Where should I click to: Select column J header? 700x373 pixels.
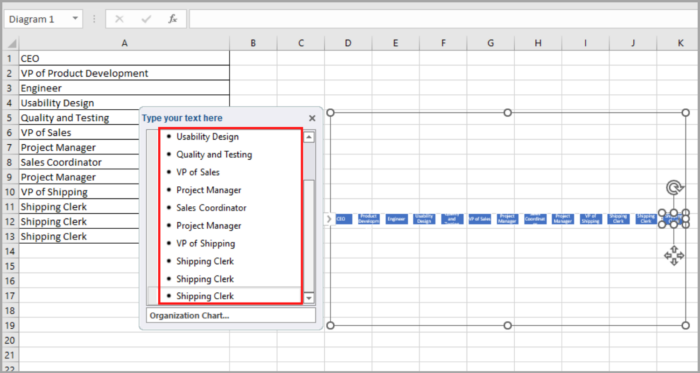[x=633, y=43]
